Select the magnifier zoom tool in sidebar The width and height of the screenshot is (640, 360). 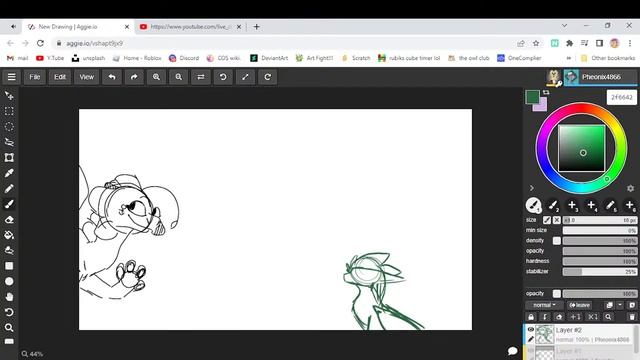[x=9, y=328]
